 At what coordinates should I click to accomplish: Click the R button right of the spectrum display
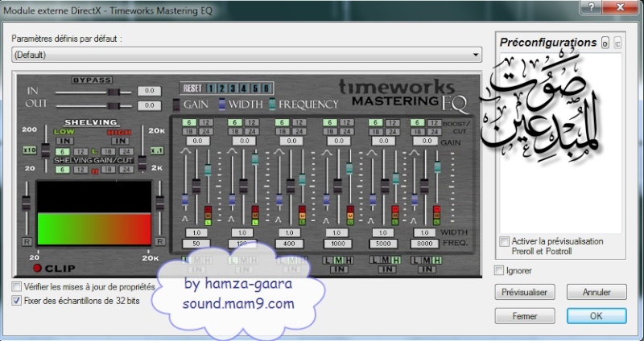point(160,241)
